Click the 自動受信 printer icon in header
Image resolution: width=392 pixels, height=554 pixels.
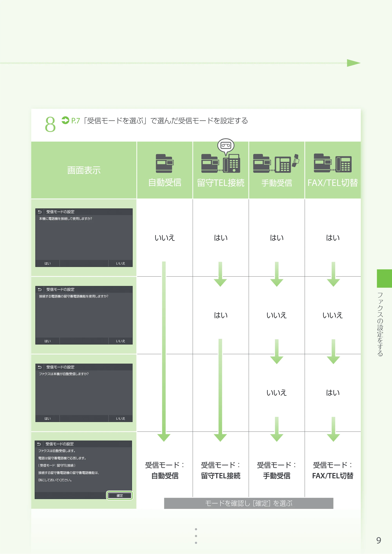coord(165,163)
